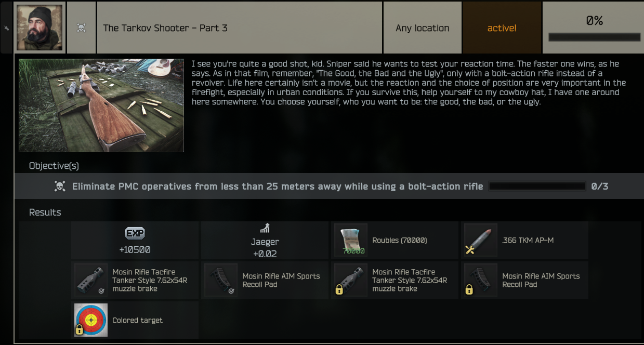644x345 pixels.
Task: Click the skull quest type icon
Action: coord(81,28)
